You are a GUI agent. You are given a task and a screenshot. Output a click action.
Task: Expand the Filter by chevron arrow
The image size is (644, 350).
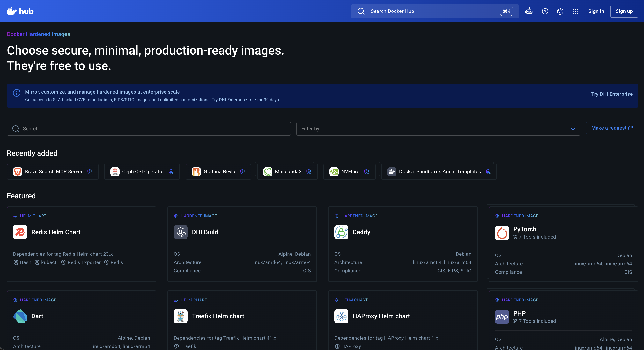pos(573,129)
